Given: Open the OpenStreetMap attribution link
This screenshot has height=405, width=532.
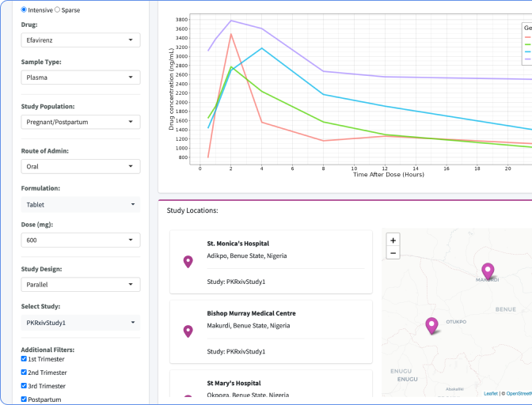Looking at the screenshot, I should (519, 393).
